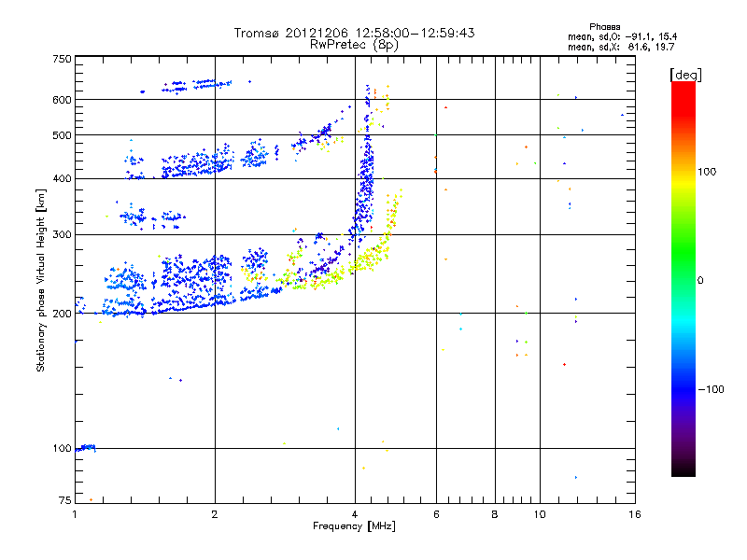Click the 200 tick on the height axis
The image size is (747, 560).
coord(62,314)
